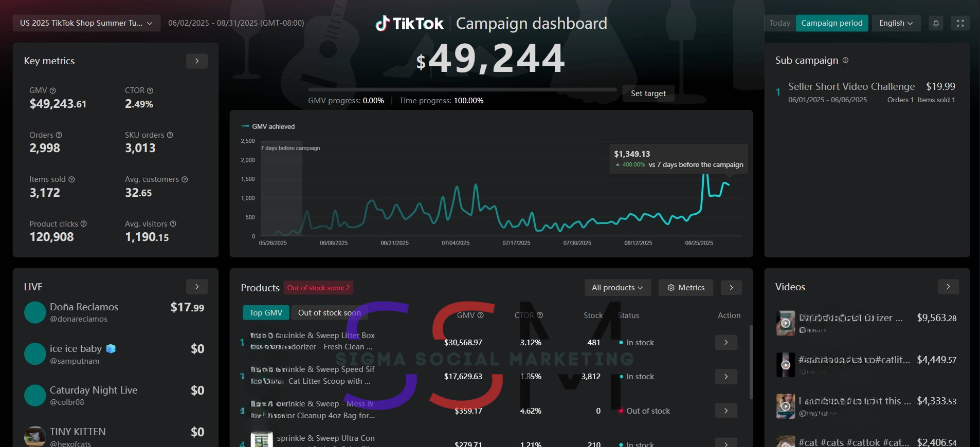Switch to Out of stock soon tab
The image size is (980, 447).
click(329, 312)
